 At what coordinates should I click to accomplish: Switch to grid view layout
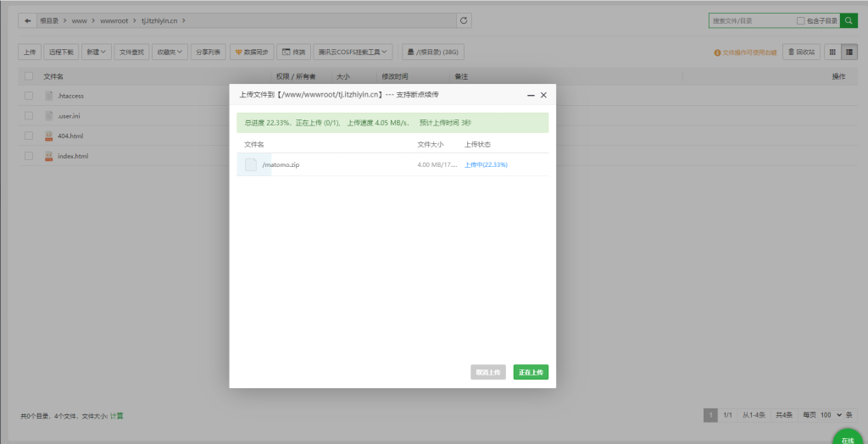tap(832, 53)
